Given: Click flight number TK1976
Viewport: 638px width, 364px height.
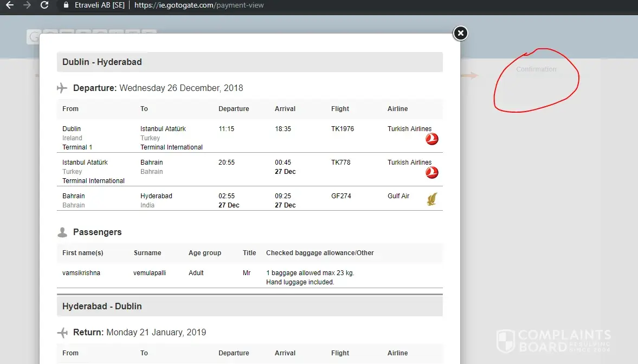Looking at the screenshot, I should 343,129.
